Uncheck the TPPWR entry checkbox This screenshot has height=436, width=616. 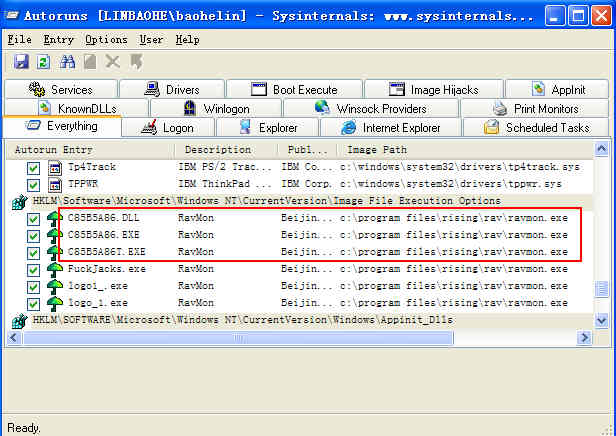click(x=33, y=185)
